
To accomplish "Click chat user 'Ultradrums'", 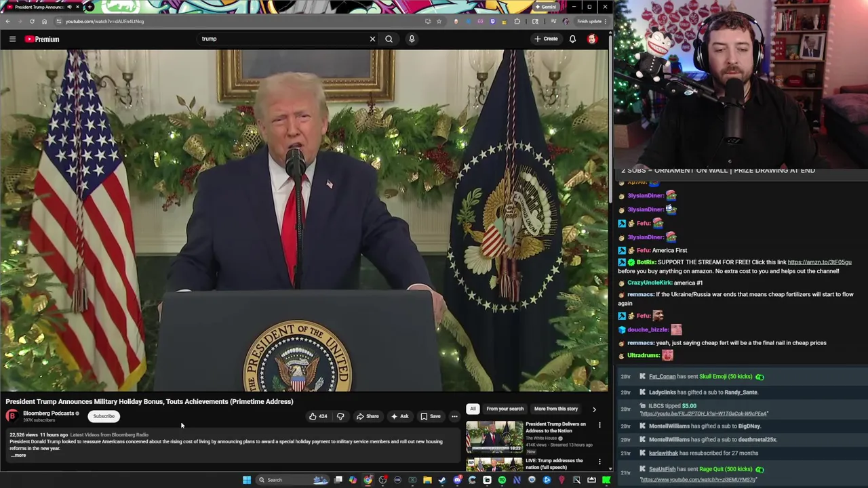I will [x=644, y=356].
